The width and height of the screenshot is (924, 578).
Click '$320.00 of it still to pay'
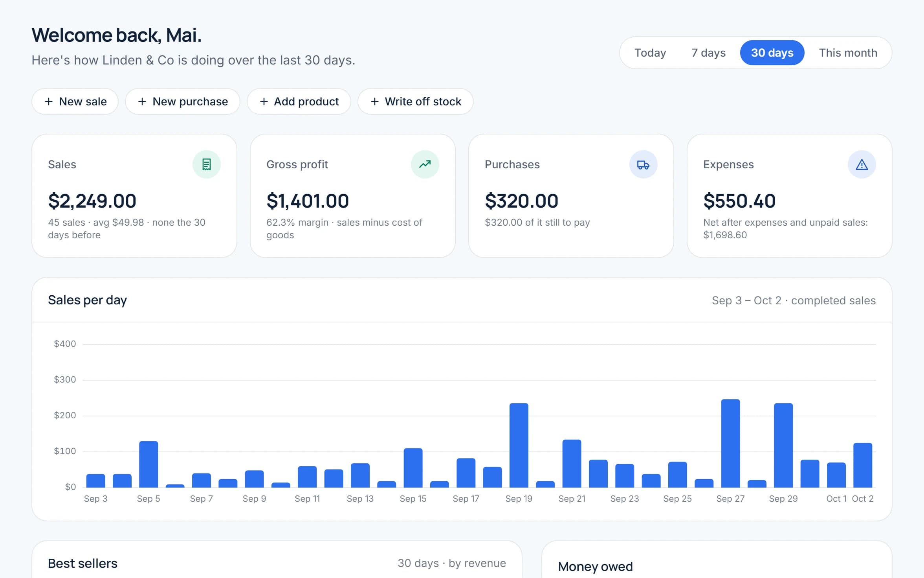pyautogui.click(x=537, y=222)
